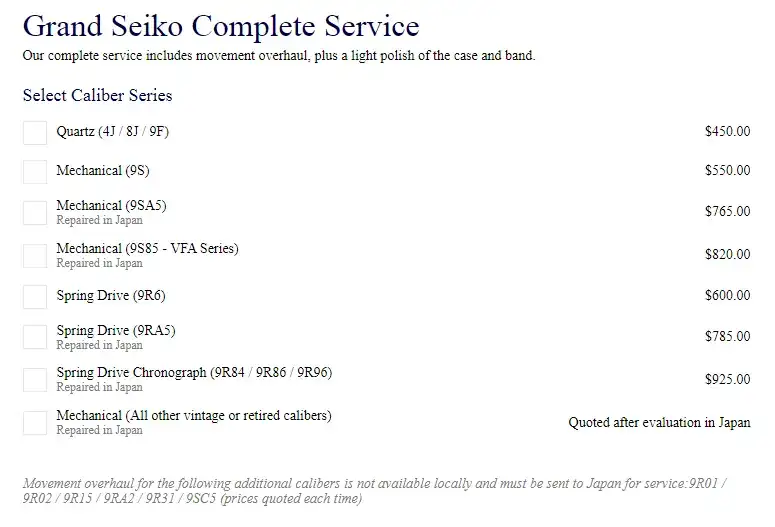This screenshot has height=527, width=775.
Task: Select the Mechanical 9S85 VFA Series checkbox
Action: click(x=35, y=255)
